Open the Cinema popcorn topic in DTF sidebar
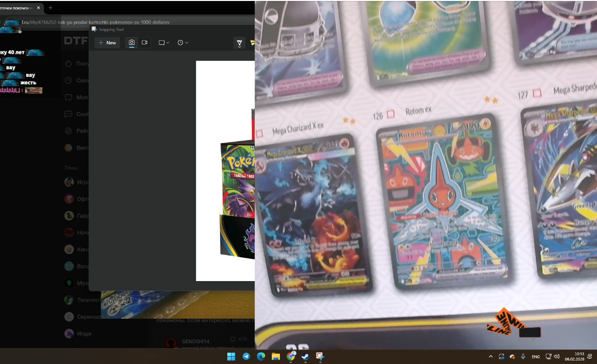597x364 pixels. (76, 249)
